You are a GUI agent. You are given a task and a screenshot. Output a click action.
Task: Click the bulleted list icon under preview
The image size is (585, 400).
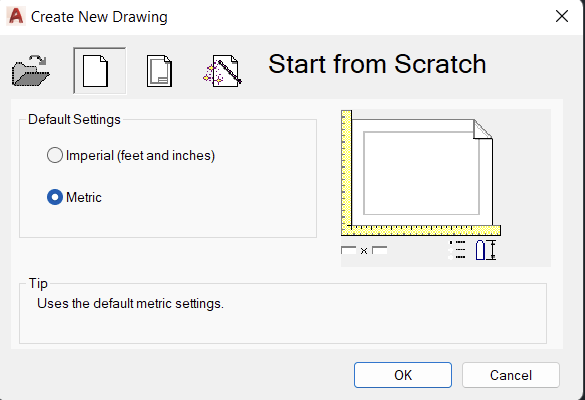click(x=457, y=250)
